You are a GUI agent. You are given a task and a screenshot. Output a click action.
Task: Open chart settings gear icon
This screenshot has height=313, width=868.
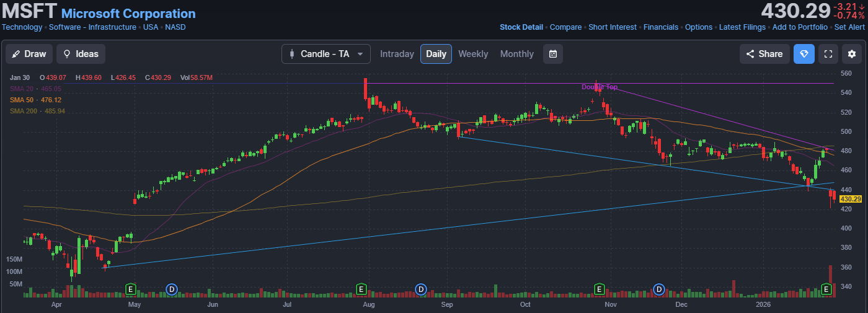[852, 54]
